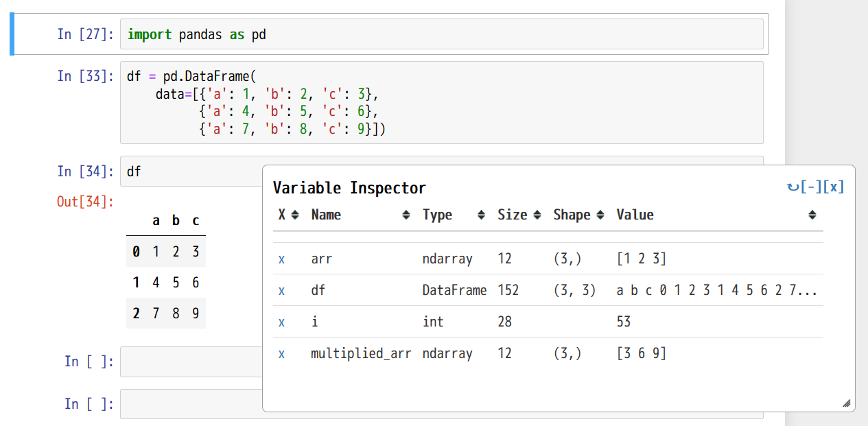Delete the i variable
This screenshot has height=426, width=868.
pos(281,322)
